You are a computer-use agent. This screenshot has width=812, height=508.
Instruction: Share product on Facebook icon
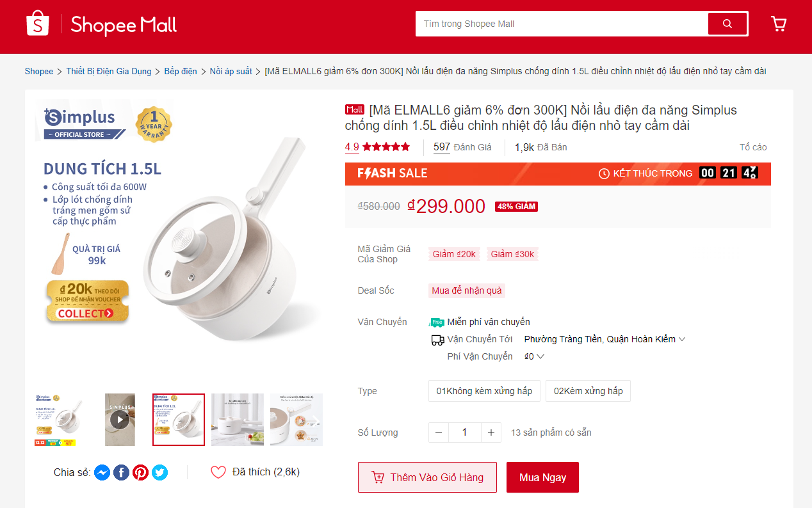122,472
